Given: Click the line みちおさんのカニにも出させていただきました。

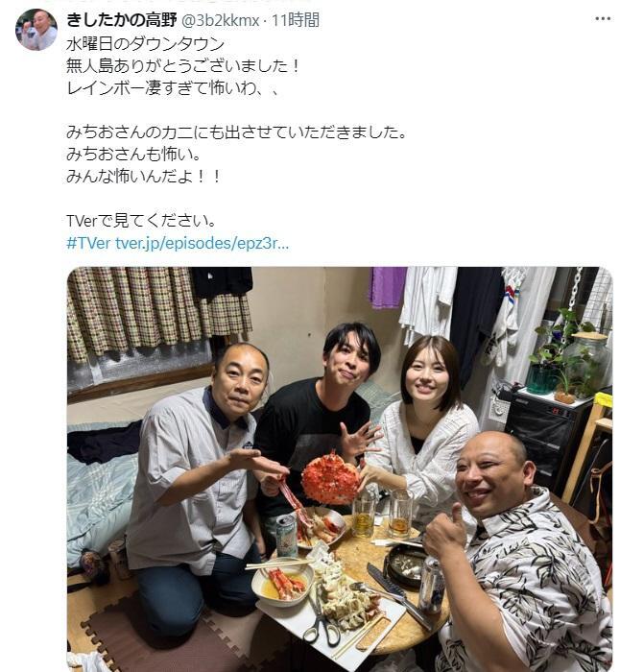Looking at the screenshot, I should point(236,132).
